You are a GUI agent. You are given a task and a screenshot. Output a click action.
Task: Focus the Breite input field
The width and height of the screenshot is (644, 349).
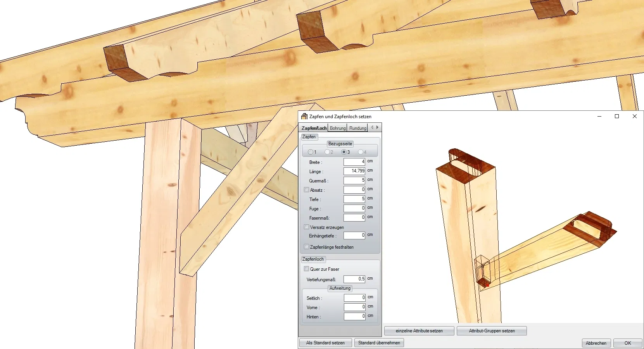[x=354, y=162]
